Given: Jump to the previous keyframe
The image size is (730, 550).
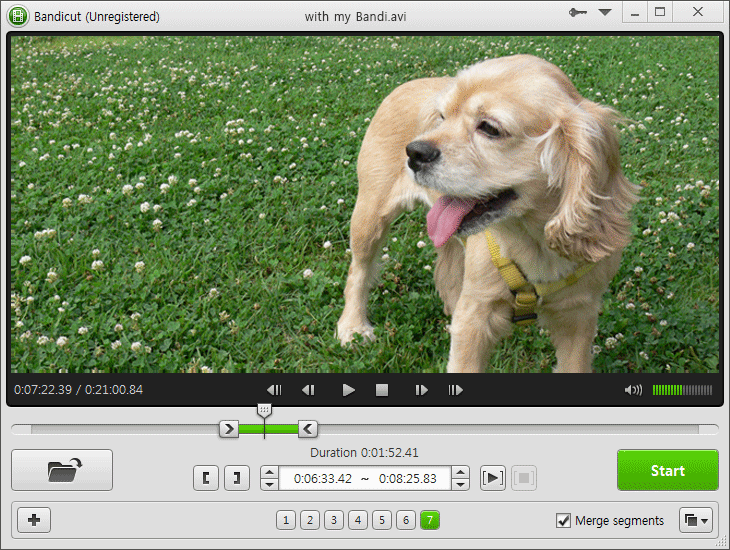Looking at the screenshot, I should pos(274,390).
